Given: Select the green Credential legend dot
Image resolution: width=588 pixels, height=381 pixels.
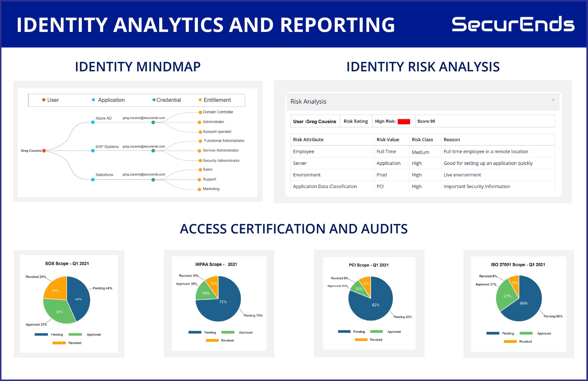Looking at the screenshot, I should tap(154, 100).
